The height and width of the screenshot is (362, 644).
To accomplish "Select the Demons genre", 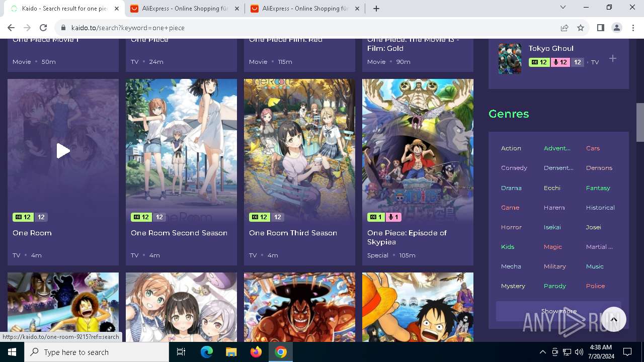I will tap(599, 168).
